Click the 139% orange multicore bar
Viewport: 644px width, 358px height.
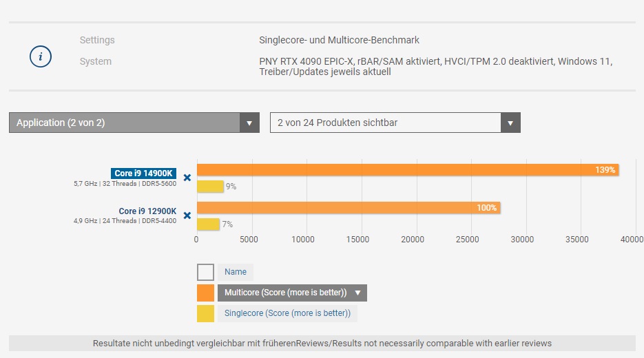pos(408,170)
